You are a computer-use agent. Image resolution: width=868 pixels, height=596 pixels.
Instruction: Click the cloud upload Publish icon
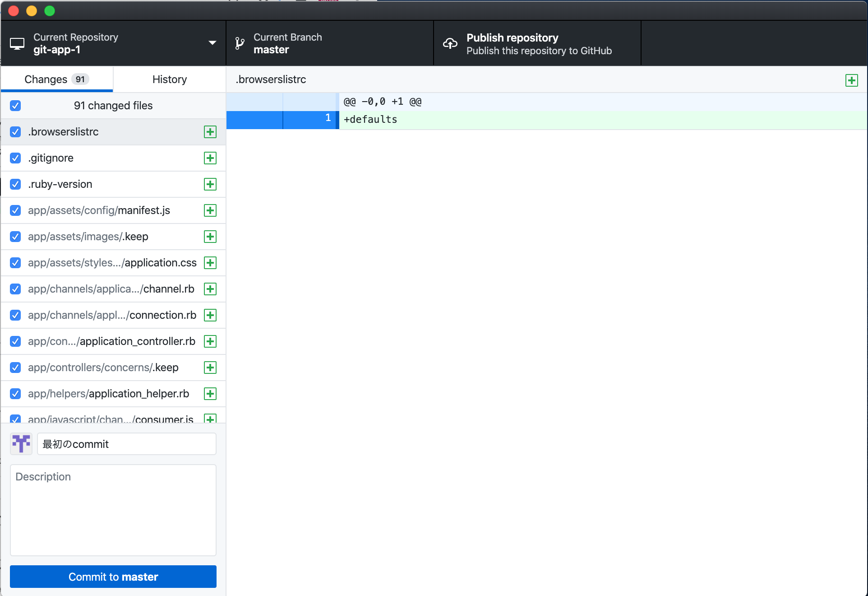click(x=450, y=43)
